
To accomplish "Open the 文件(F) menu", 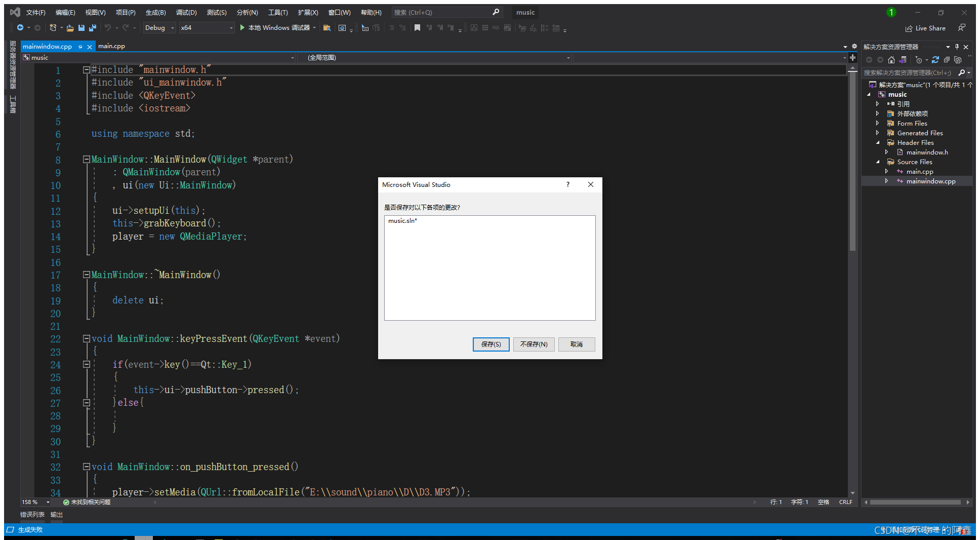I will (x=35, y=12).
